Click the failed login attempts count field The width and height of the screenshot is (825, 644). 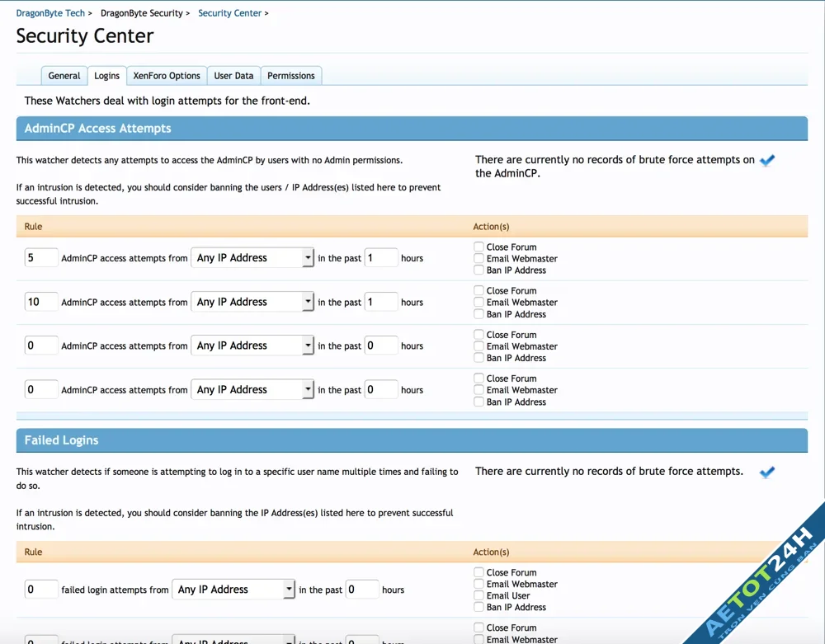[x=41, y=590]
